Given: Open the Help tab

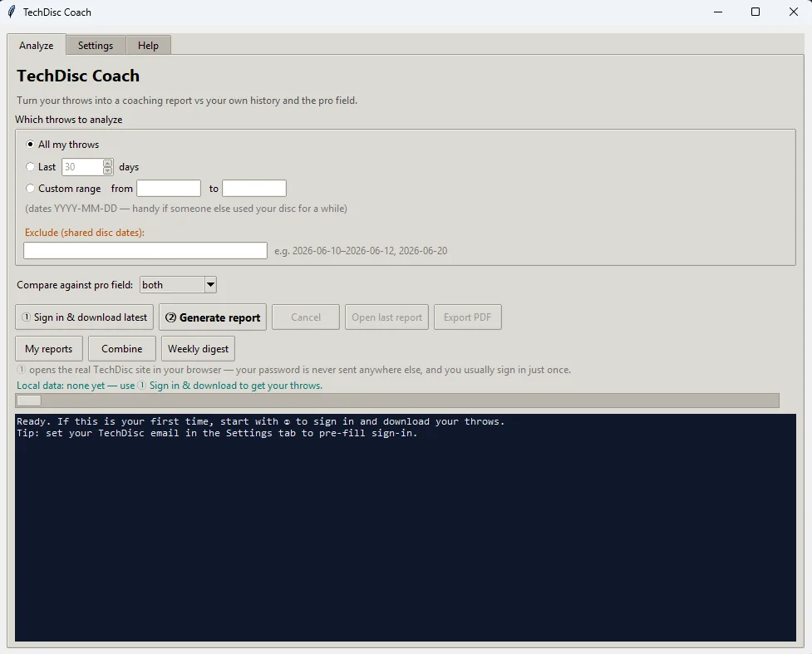Looking at the screenshot, I should pyautogui.click(x=148, y=45).
